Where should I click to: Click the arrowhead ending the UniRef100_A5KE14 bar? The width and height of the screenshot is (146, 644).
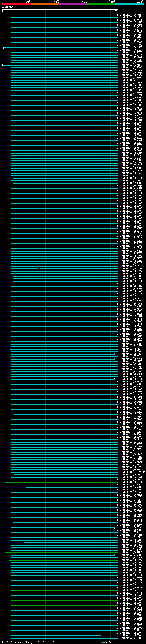115,359
